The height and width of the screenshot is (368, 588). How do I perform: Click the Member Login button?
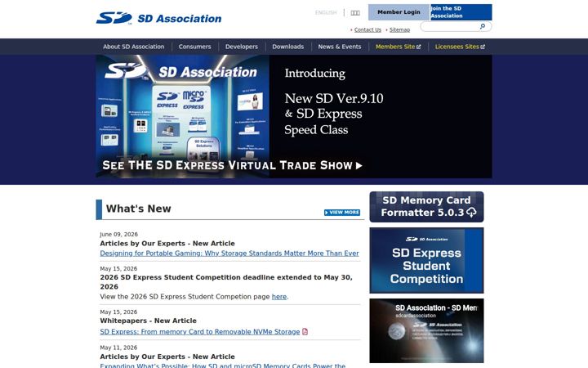399,12
